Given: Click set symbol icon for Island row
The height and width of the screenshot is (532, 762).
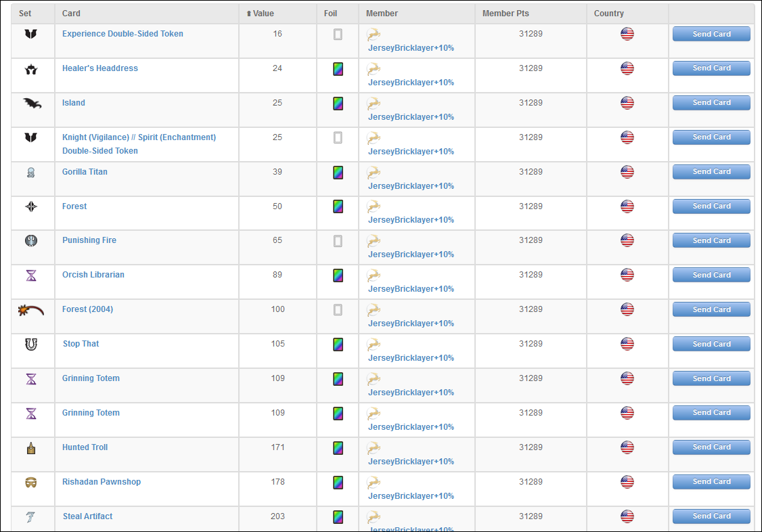Looking at the screenshot, I should pyautogui.click(x=31, y=103).
